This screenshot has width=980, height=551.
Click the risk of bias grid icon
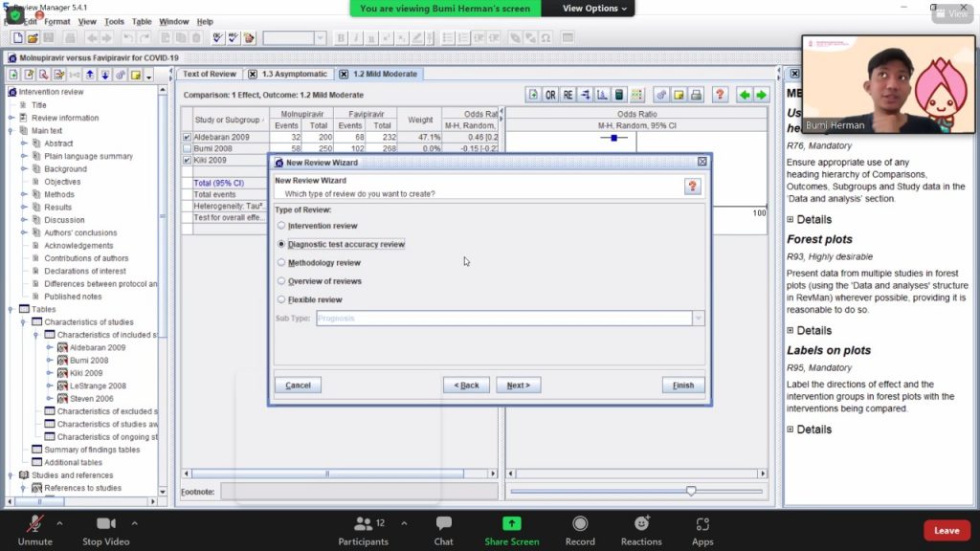(636, 95)
